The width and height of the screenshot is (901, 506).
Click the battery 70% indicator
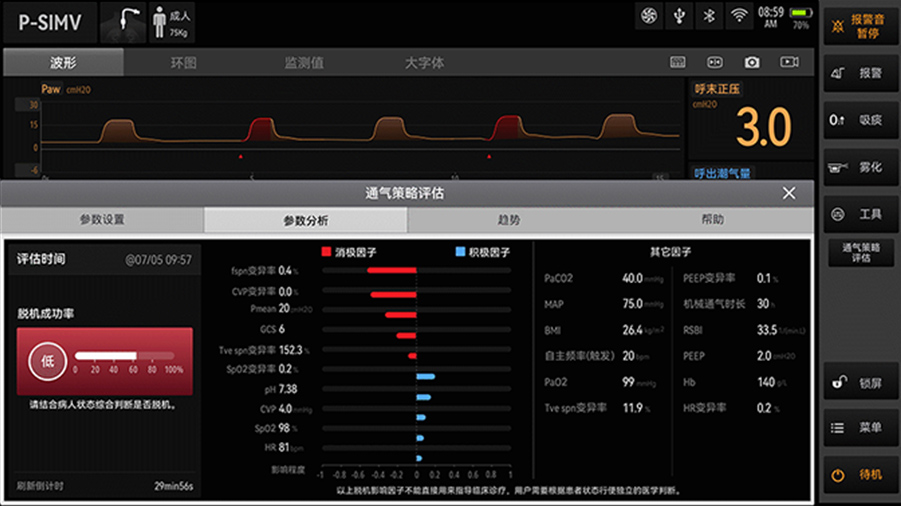(800, 18)
